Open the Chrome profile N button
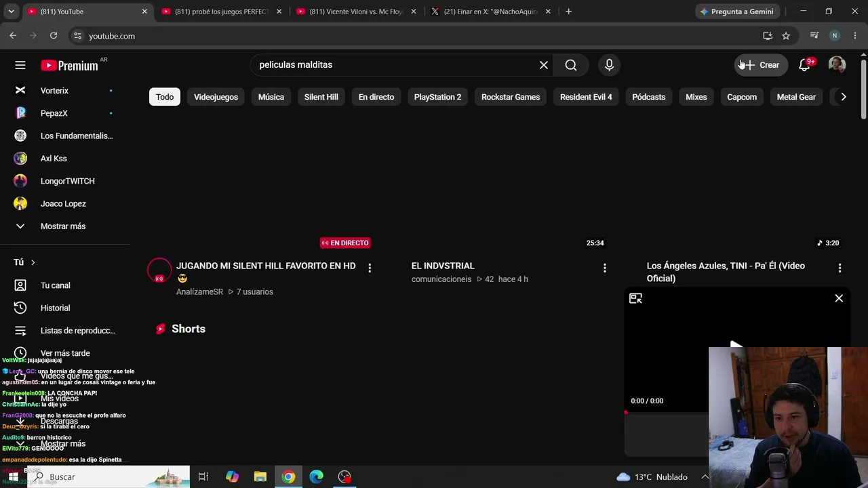This screenshot has height=488, width=868. coord(835,36)
